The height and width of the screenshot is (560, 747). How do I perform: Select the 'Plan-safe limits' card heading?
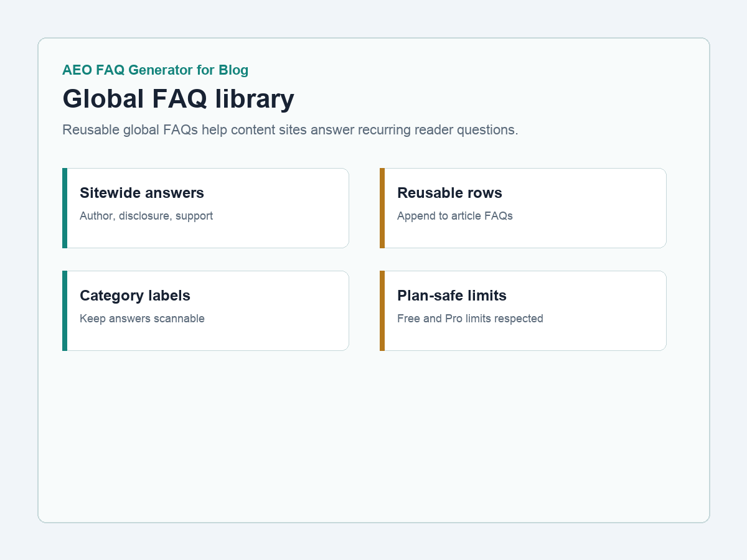[452, 296]
